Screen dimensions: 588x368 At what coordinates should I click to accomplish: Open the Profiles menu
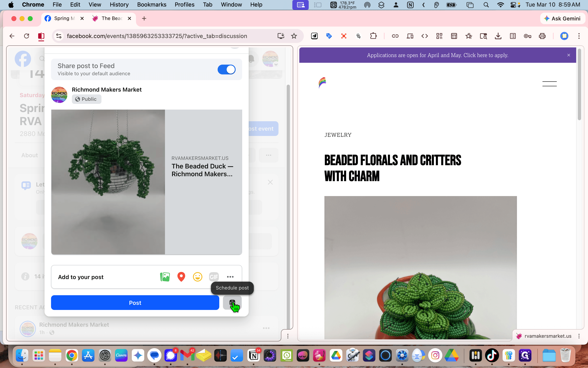184,5
